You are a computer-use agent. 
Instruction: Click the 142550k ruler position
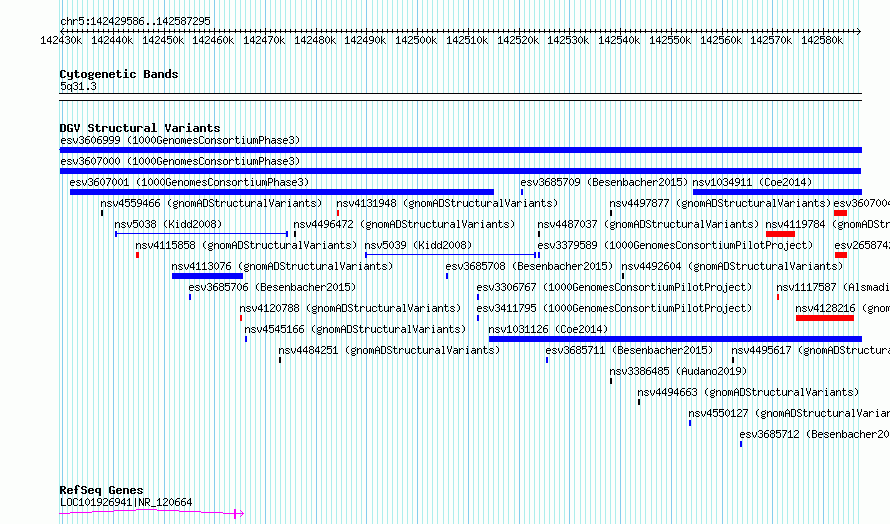pyautogui.click(x=670, y=40)
